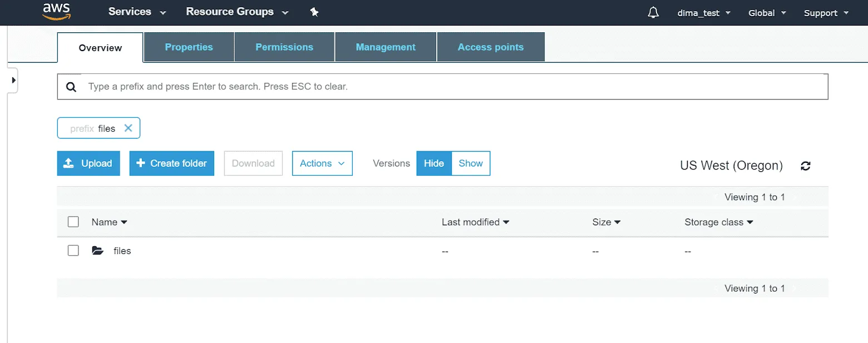Select the checkbox for the files folder
This screenshot has width=868, height=343.
73,250
